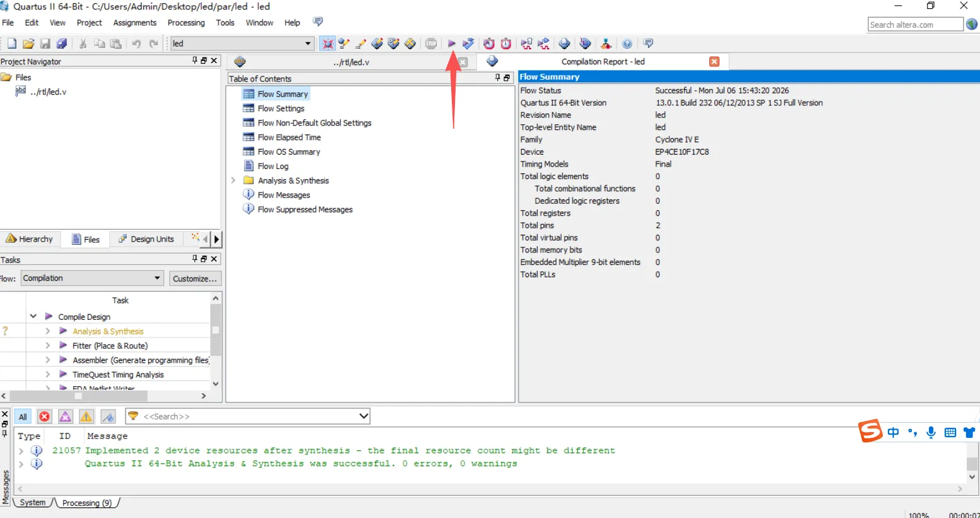Create a new file from toolbar
Viewport: 980px width, 518px height.
11,44
